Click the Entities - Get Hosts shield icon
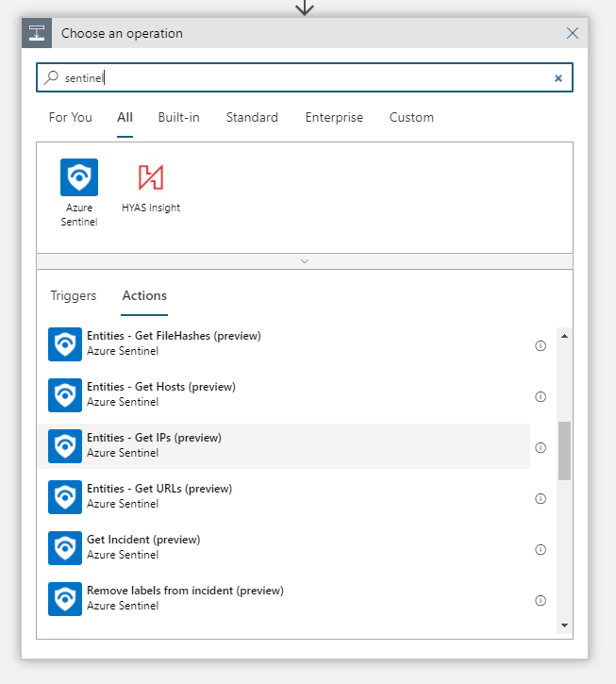 65,395
